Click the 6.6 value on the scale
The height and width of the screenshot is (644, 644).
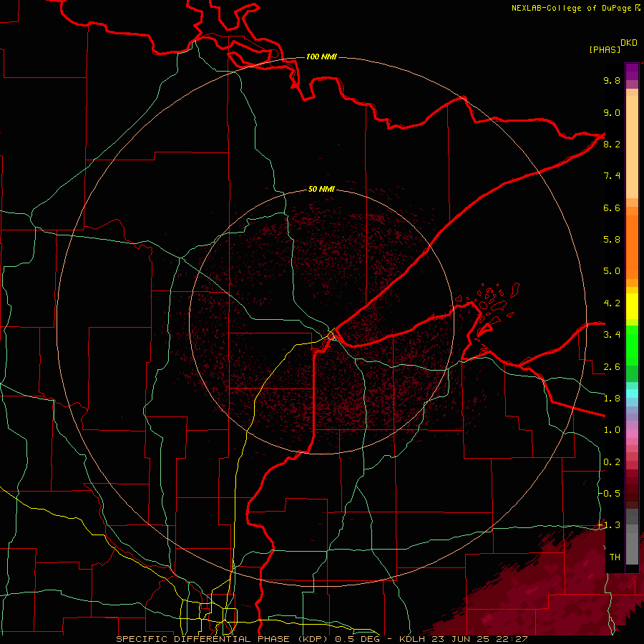pyautogui.click(x=612, y=208)
